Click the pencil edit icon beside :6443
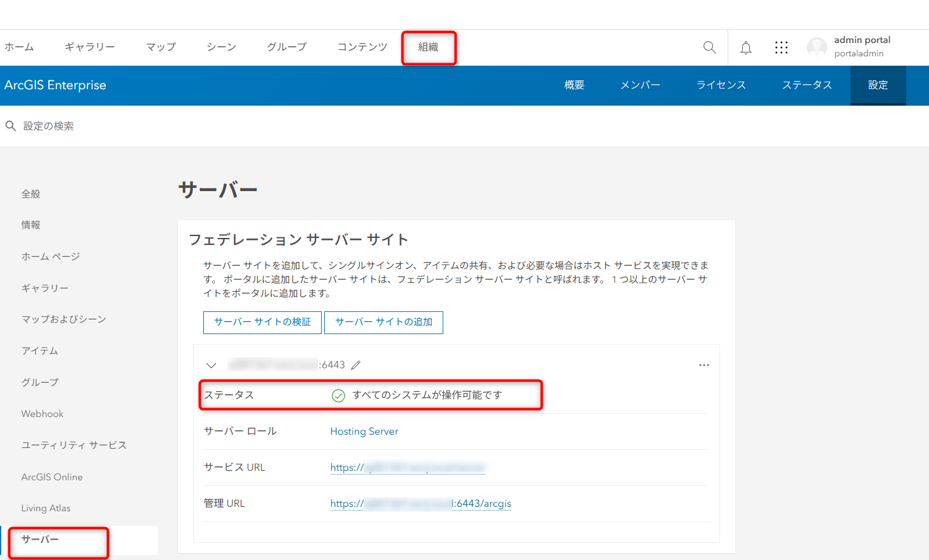The image size is (929, 560). tap(356, 365)
